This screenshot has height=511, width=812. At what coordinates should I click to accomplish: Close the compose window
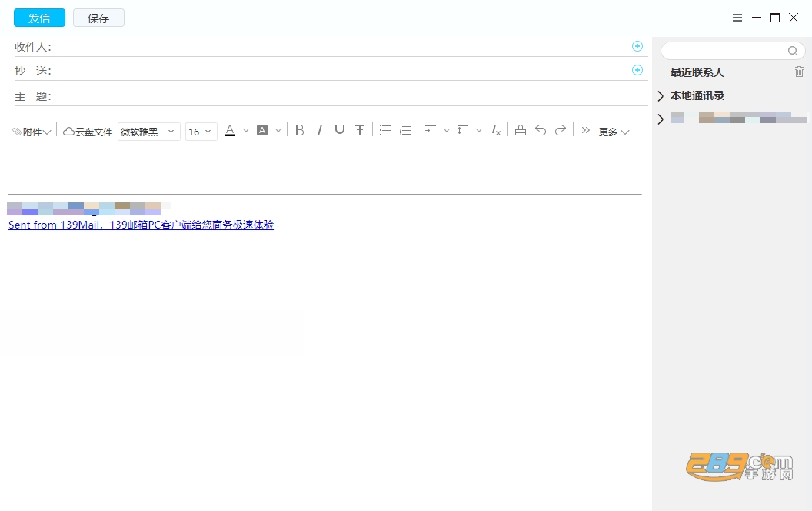[x=794, y=18]
